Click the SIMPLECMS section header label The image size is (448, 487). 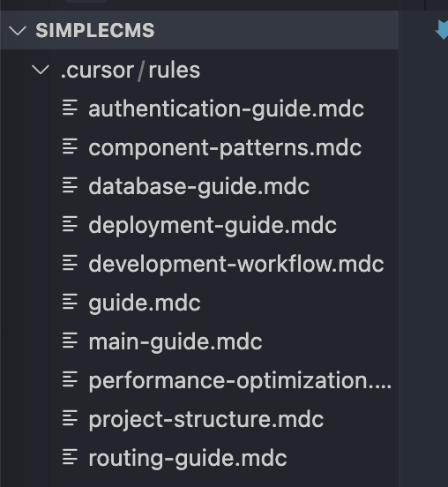[x=95, y=30]
